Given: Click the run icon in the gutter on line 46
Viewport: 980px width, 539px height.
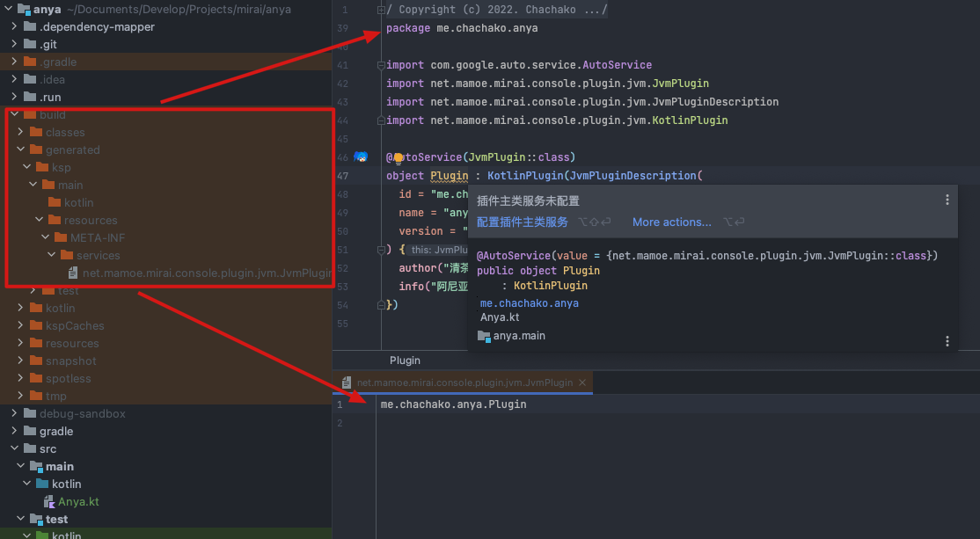Looking at the screenshot, I should click(x=360, y=157).
